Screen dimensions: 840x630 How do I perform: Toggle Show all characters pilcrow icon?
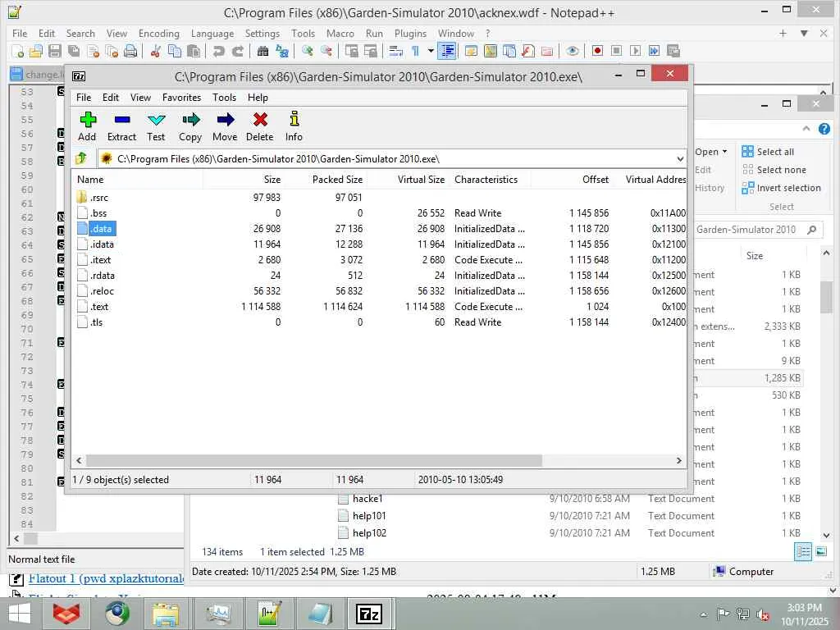(x=415, y=51)
